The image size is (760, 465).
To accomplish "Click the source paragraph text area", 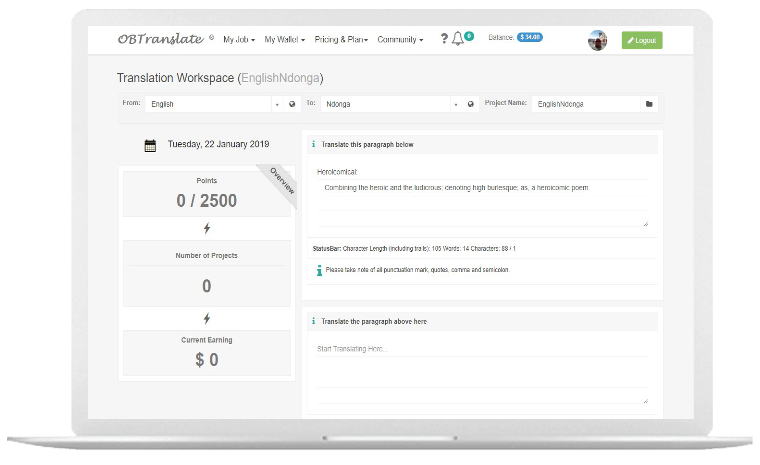I will pos(482,203).
